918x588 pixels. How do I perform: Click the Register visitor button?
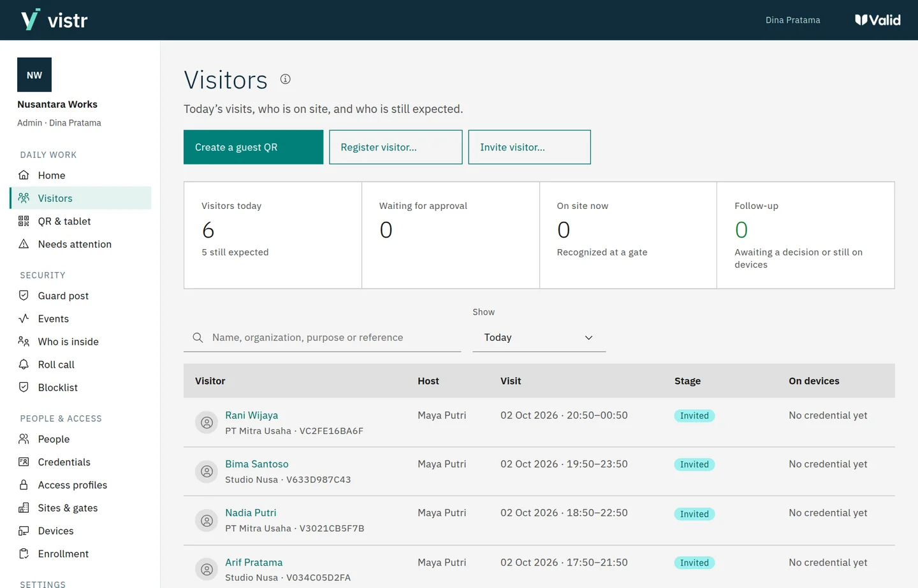[396, 147]
